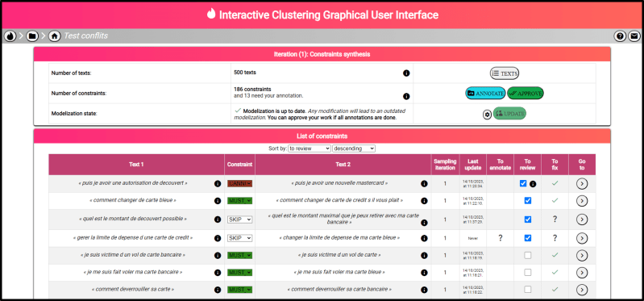
Task: Show info for Number of texts
Action: click(406, 73)
